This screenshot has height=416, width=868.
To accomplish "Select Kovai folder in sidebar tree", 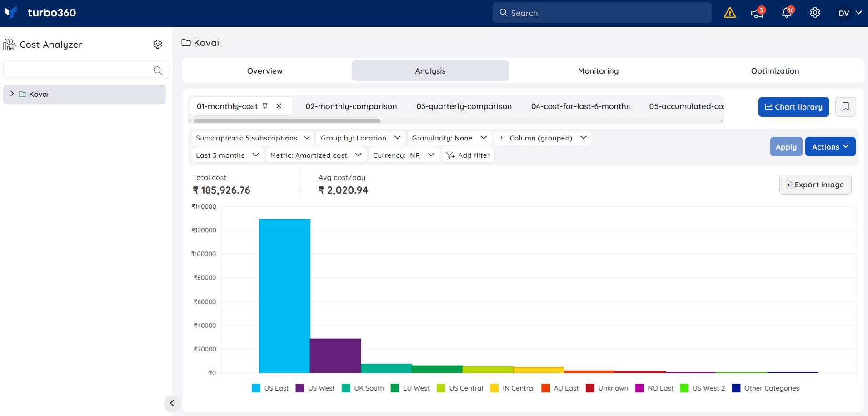I will pos(85,95).
